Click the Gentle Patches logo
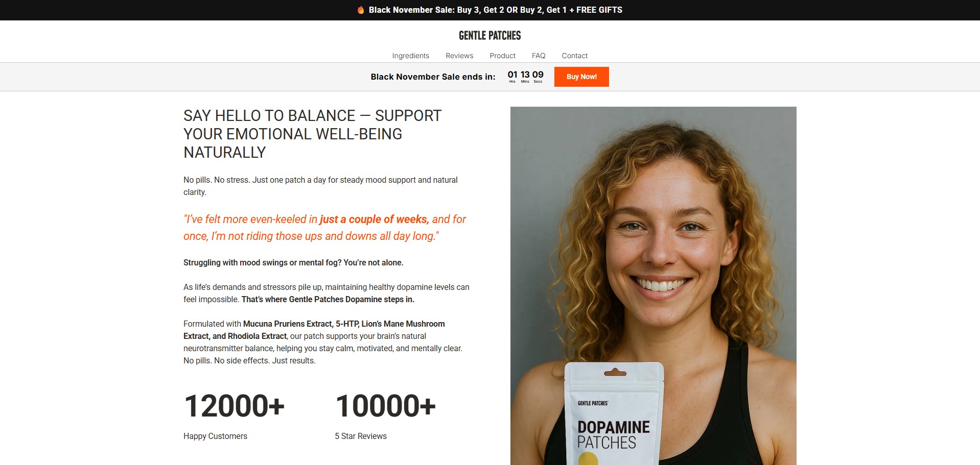This screenshot has width=980, height=465. pyautogui.click(x=489, y=35)
